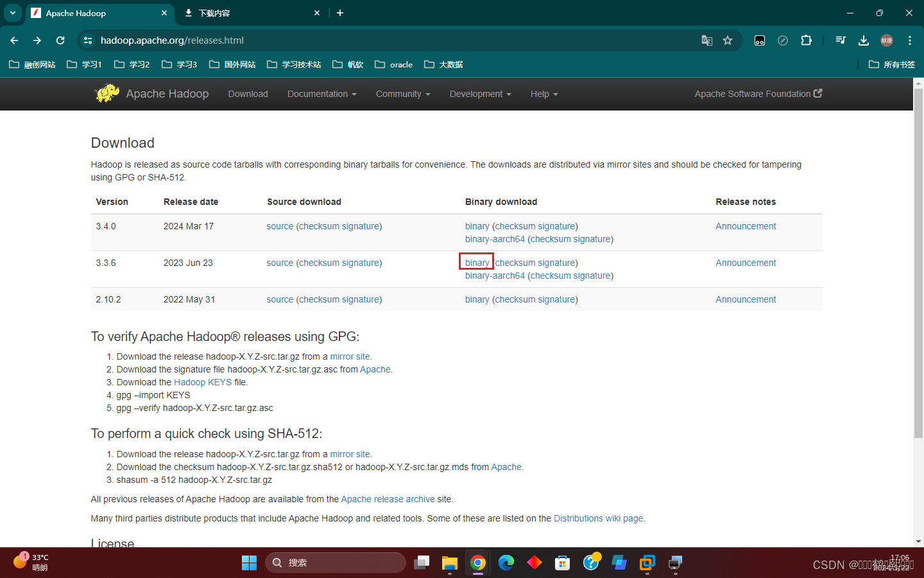Open the Windows Start menu
The width and height of the screenshot is (924, 578).
coord(249,563)
